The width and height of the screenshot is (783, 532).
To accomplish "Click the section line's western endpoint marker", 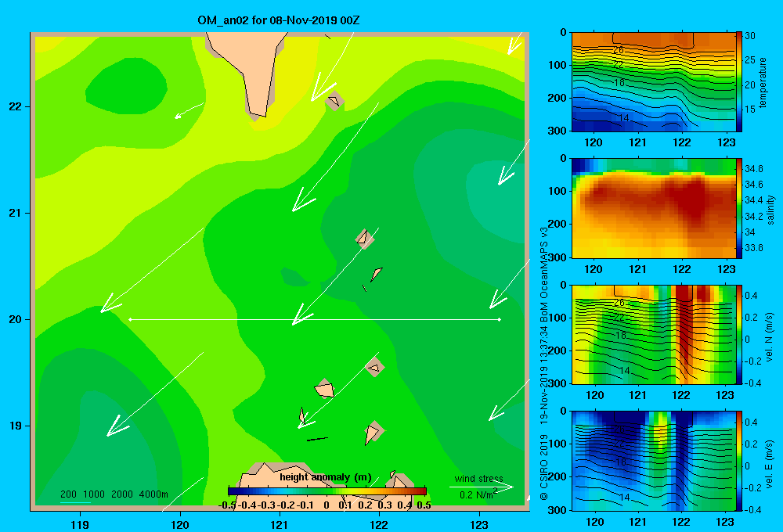I will click(x=130, y=319).
